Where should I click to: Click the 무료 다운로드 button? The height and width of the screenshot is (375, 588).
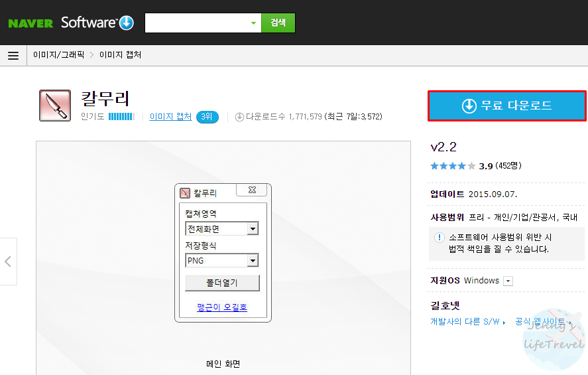[507, 106]
